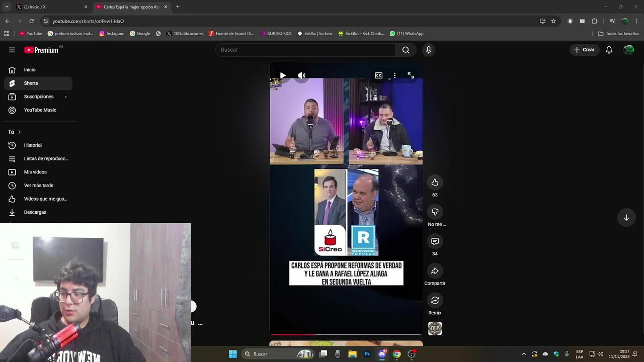
Task: Expand the Tú section chevron
Action: pos(19,132)
